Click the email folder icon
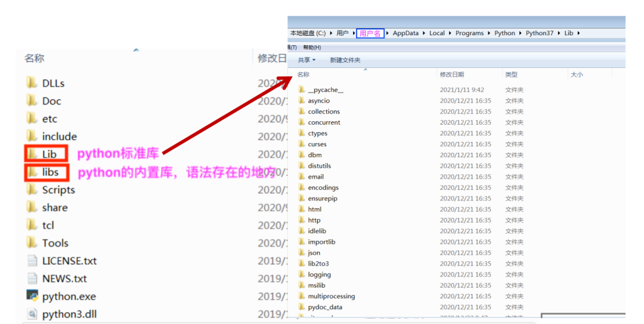Viewport: 644px width, 324px height. [x=302, y=177]
